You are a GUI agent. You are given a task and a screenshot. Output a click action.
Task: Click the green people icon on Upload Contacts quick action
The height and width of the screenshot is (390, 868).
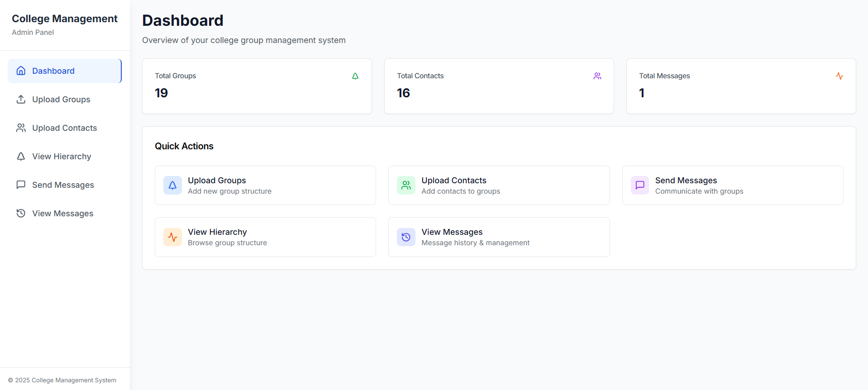tap(406, 185)
